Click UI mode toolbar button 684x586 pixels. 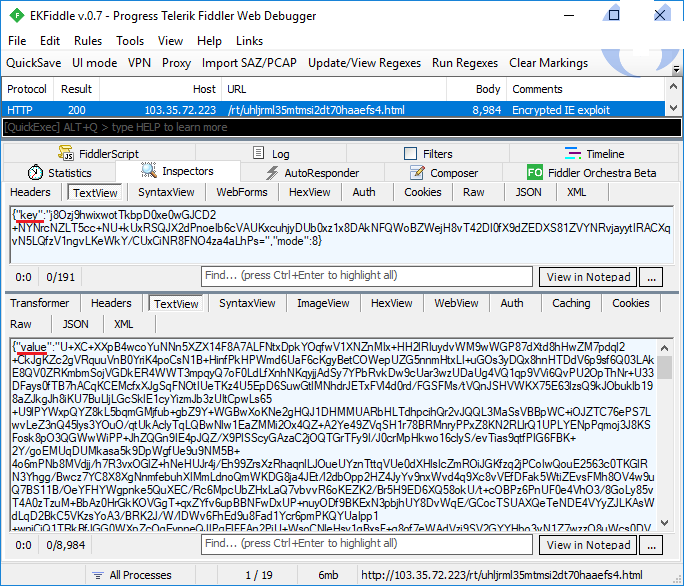point(95,63)
